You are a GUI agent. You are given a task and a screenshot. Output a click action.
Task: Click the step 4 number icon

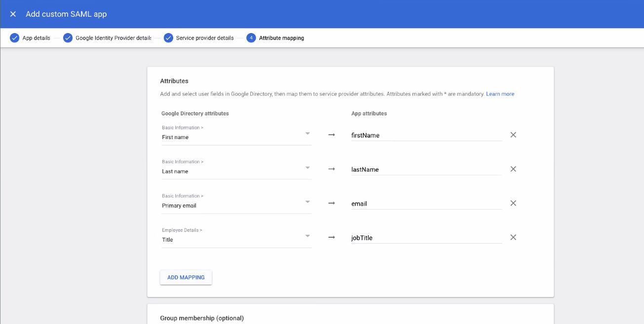[x=251, y=38]
